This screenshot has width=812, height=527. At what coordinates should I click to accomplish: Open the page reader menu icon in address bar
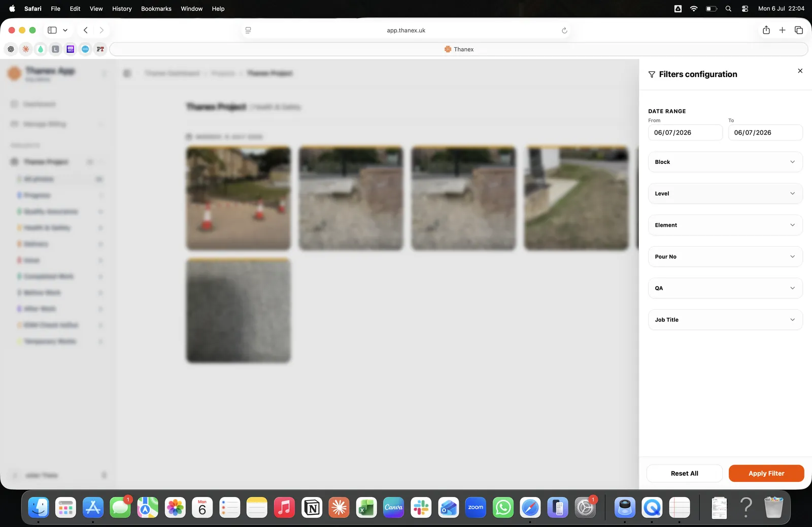pos(248,30)
